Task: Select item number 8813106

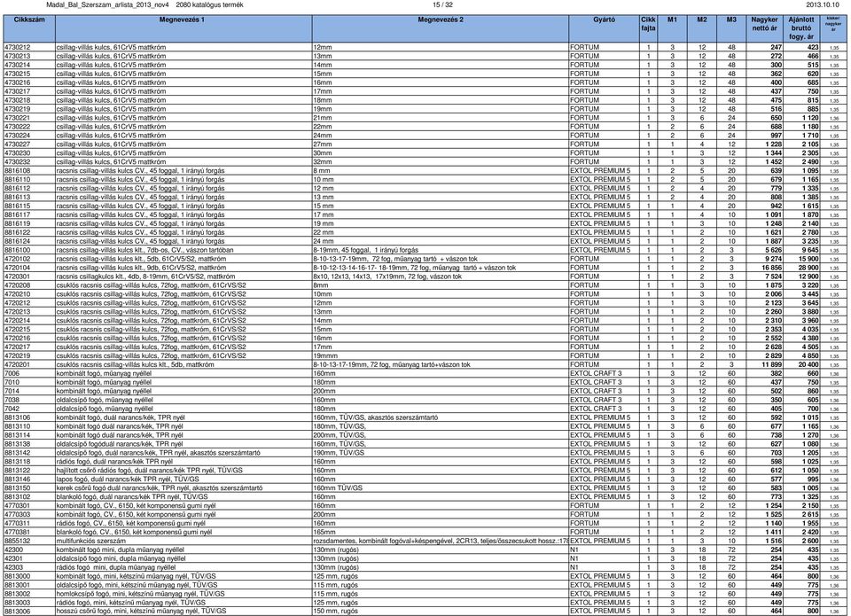Action: point(18,417)
